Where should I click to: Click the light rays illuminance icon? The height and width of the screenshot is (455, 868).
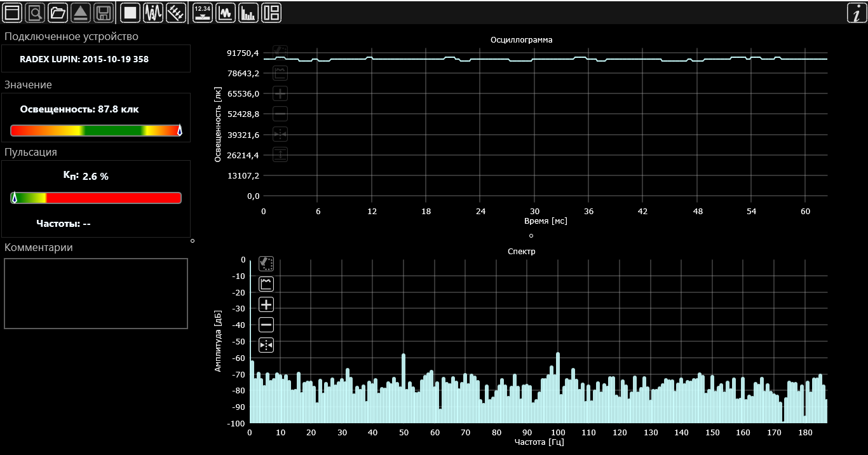pyautogui.click(x=176, y=12)
